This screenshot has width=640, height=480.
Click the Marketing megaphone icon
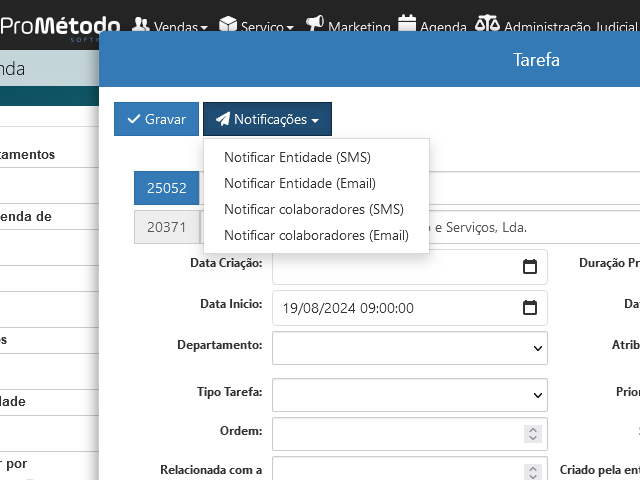(x=315, y=24)
